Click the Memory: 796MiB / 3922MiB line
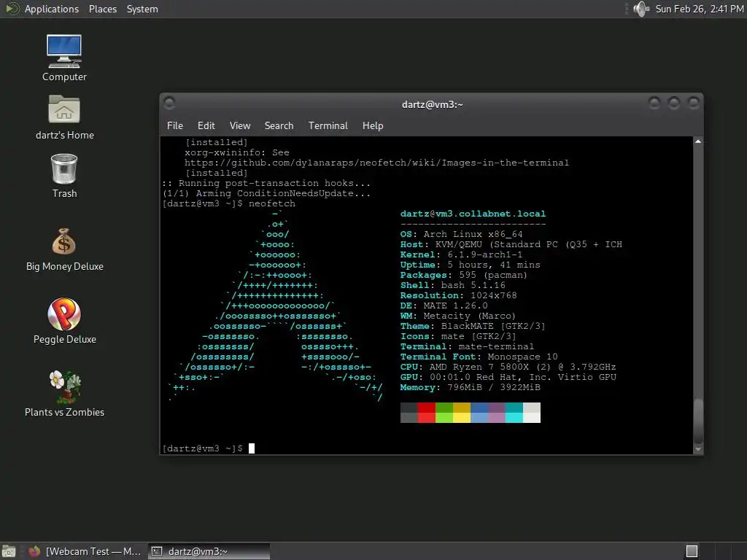Image resolution: width=747 pixels, height=560 pixels. (471, 388)
